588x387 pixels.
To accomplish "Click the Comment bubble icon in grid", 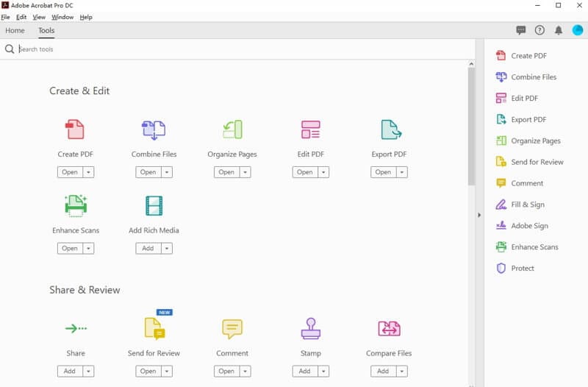I will [232, 328].
